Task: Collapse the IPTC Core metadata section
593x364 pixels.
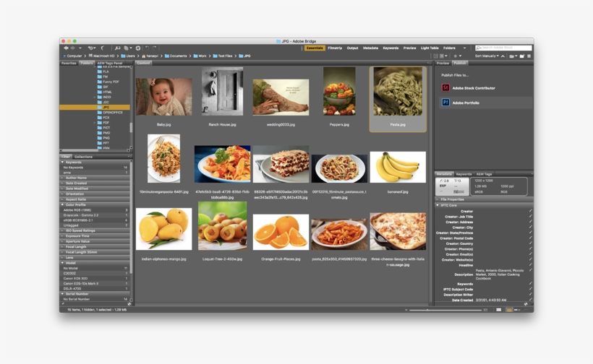Action: [x=438, y=205]
